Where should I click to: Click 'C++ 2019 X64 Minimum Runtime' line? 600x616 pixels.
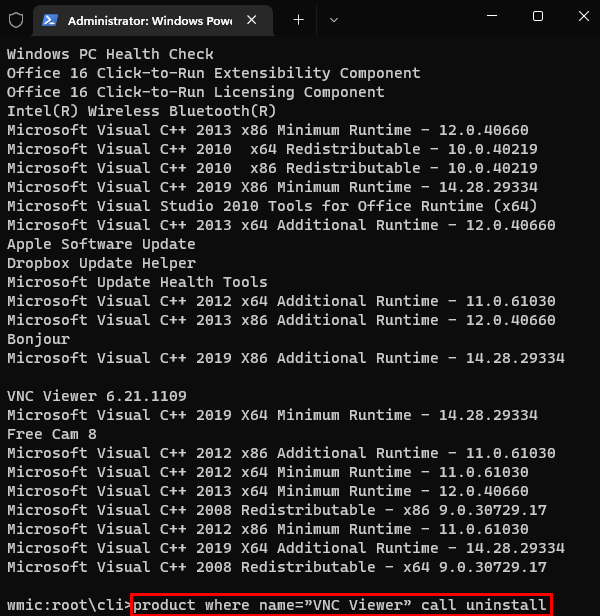coord(272,415)
